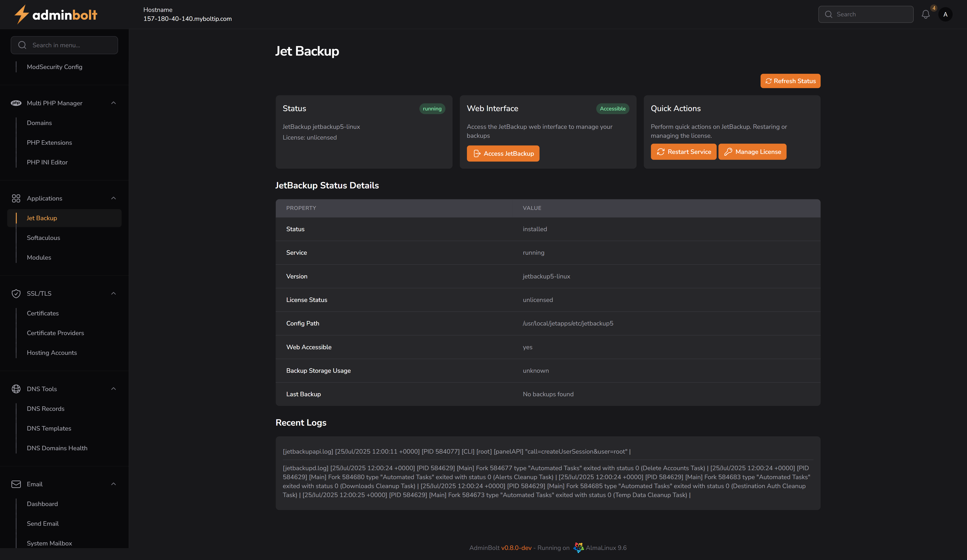This screenshot has height=560, width=967.
Task: Click the AdminBolt lightning logo
Action: [x=22, y=15]
